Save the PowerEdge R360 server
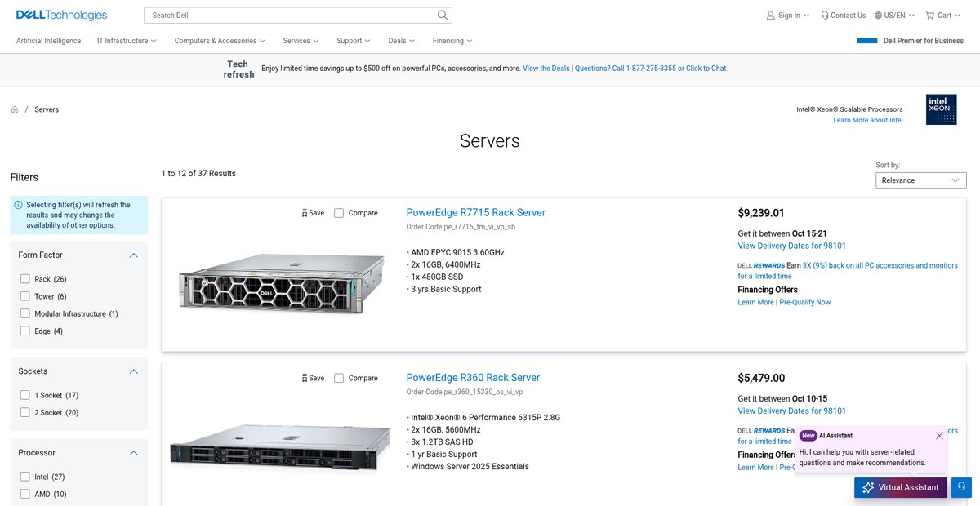This screenshot has width=980, height=506. coord(313,378)
